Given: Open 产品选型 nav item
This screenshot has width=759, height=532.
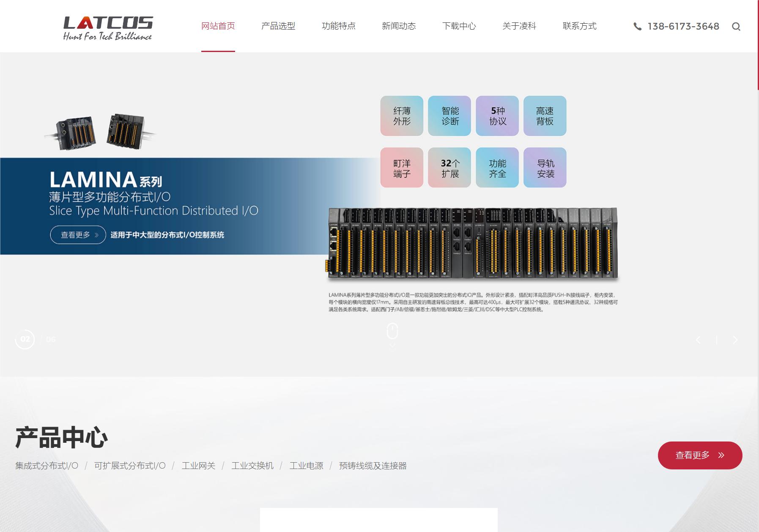Looking at the screenshot, I should point(278,26).
